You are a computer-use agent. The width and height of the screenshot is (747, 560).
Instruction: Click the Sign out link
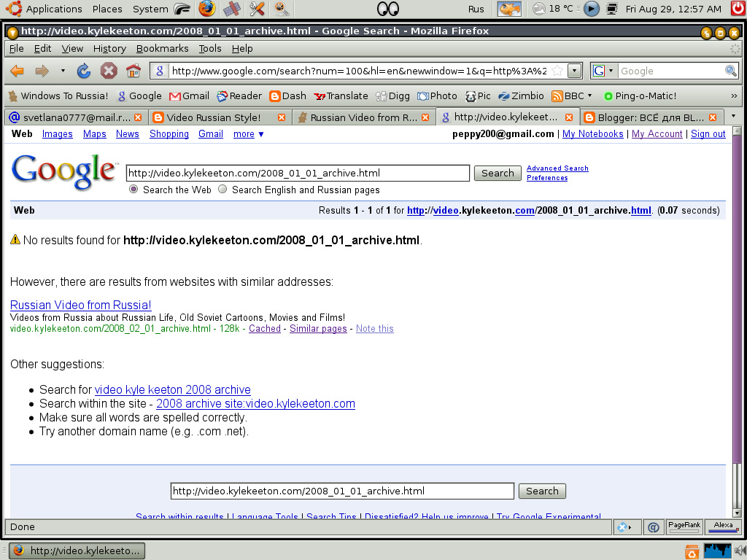[x=708, y=134]
